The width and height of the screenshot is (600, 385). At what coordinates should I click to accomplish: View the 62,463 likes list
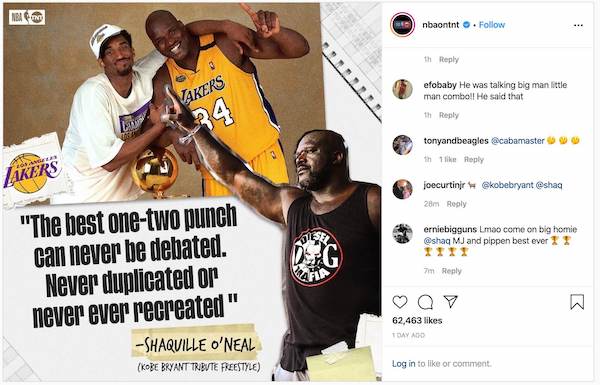(x=417, y=320)
